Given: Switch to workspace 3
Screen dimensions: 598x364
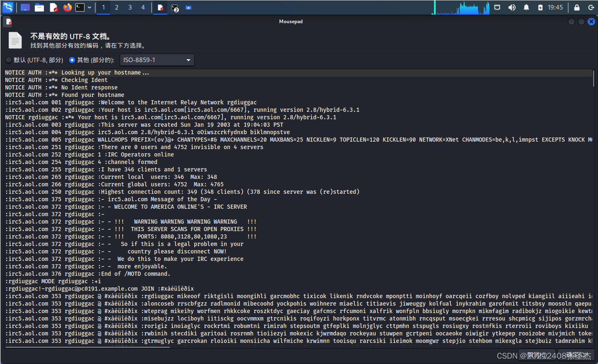Looking at the screenshot, I should tap(130, 7).
